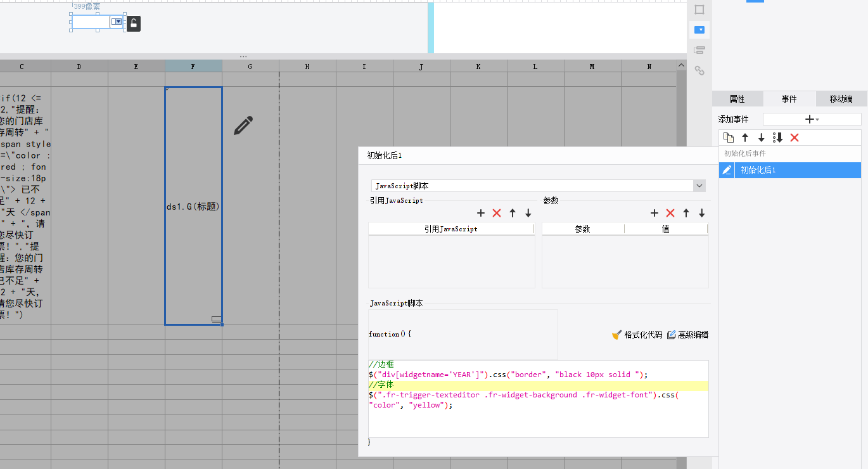This screenshot has height=469, width=868.
Task: Switch to the 属性 tab
Action: pyautogui.click(x=737, y=99)
